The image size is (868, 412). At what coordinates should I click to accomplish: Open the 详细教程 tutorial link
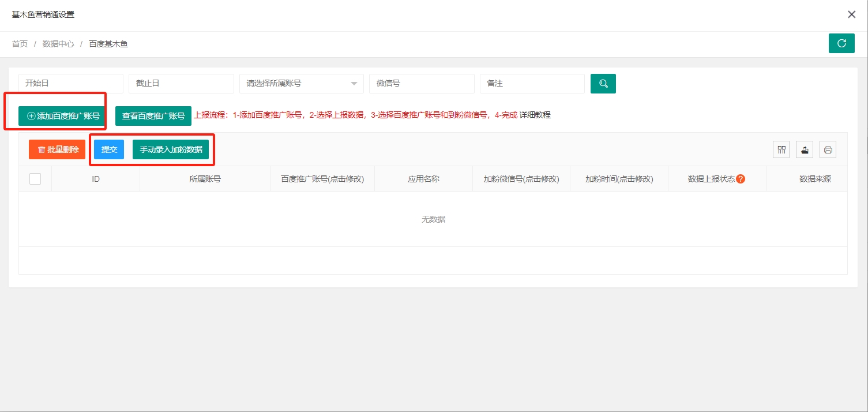[x=535, y=115]
